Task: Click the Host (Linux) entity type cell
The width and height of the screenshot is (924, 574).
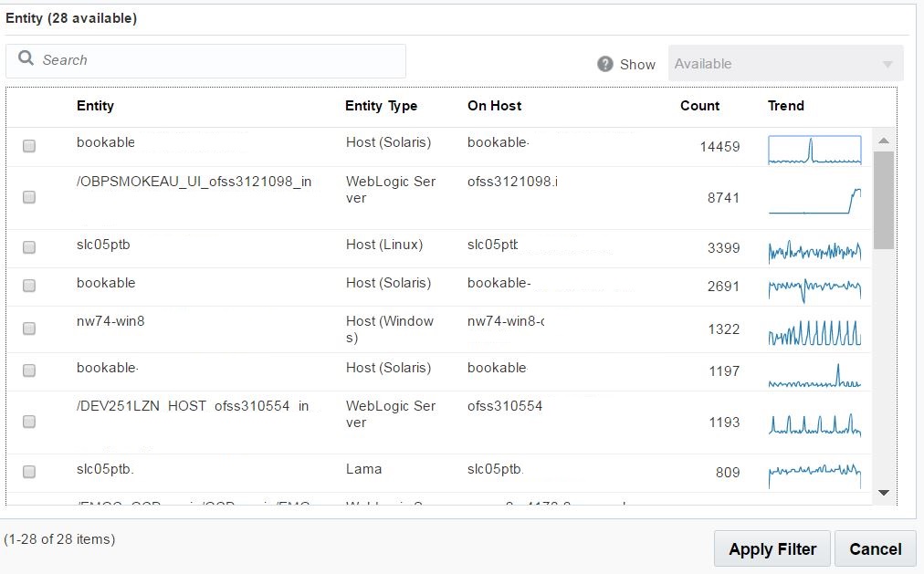Action: pos(384,245)
